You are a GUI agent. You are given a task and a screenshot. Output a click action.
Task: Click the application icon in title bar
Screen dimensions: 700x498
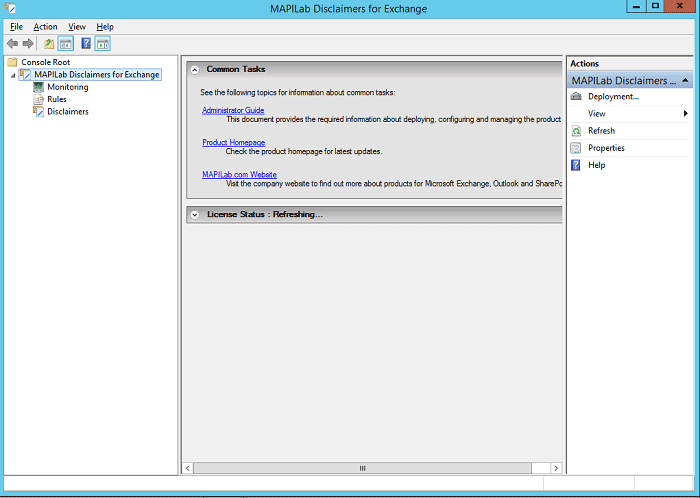pos(10,8)
